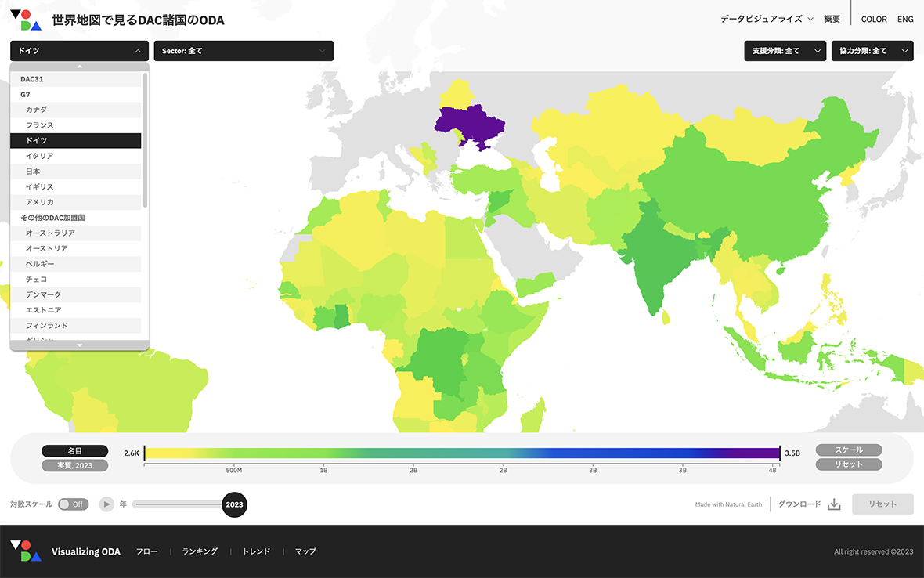Select the 実質, 2023 real value option
This screenshot has height=578, width=924.
tap(74, 465)
